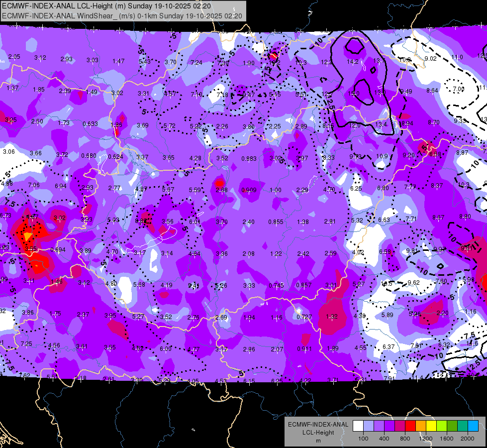Click the grid value '5.43'
This screenshot has width=487, height=448.
click(144, 62)
